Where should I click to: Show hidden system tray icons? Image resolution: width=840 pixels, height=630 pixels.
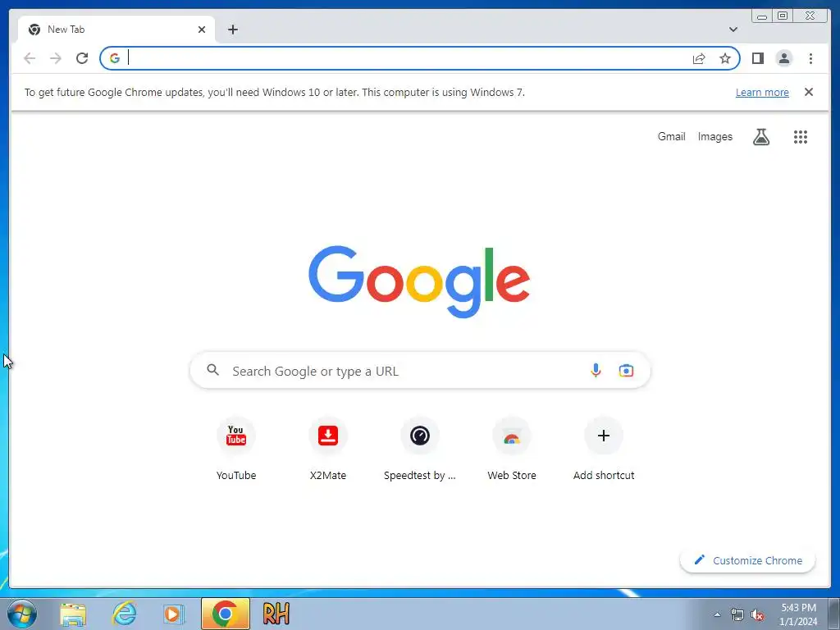pyautogui.click(x=717, y=614)
